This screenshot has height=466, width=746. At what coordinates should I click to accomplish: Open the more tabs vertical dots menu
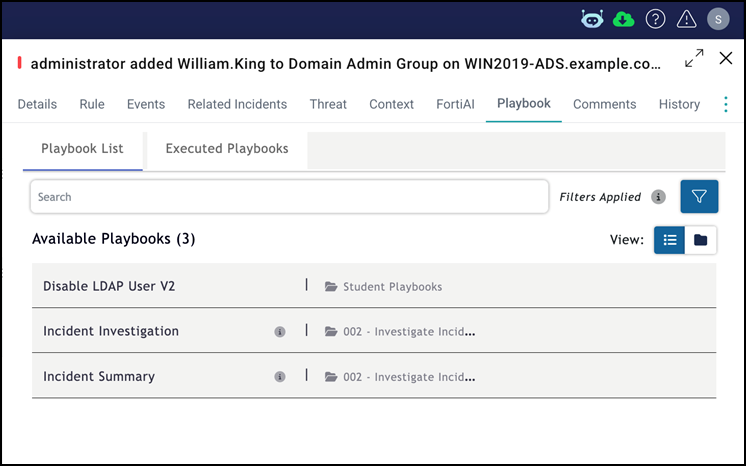coord(726,104)
